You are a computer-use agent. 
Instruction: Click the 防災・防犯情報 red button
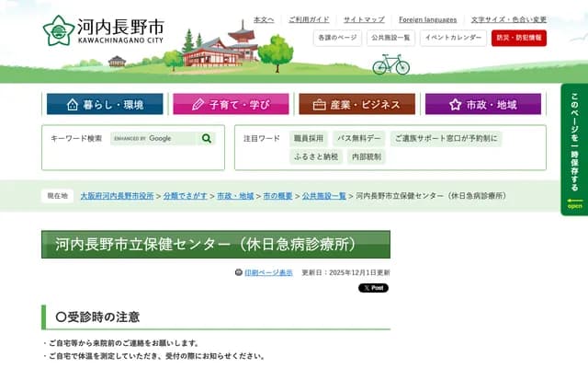click(x=518, y=38)
